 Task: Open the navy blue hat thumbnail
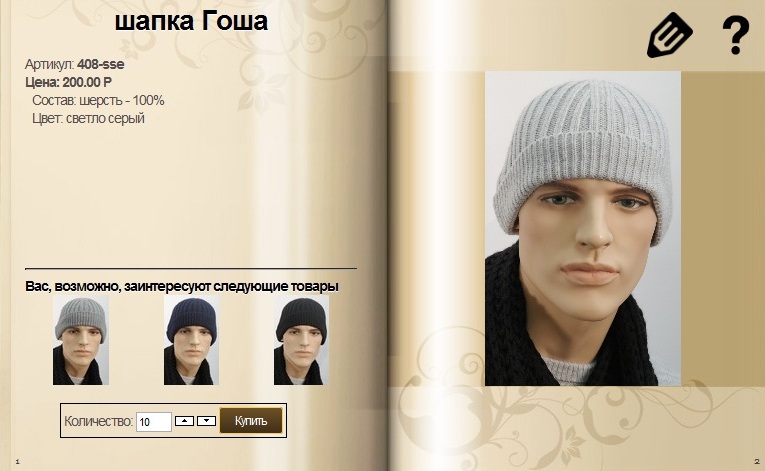(x=191, y=340)
